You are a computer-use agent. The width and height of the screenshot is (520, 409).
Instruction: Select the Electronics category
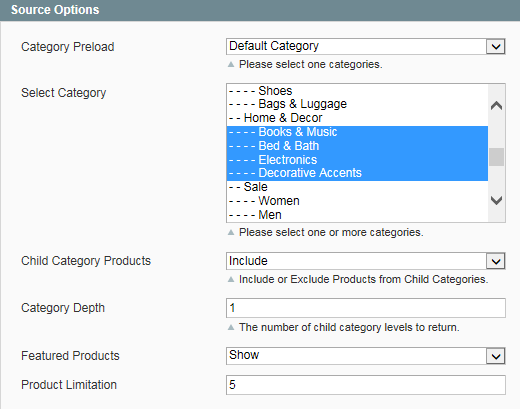click(x=357, y=160)
